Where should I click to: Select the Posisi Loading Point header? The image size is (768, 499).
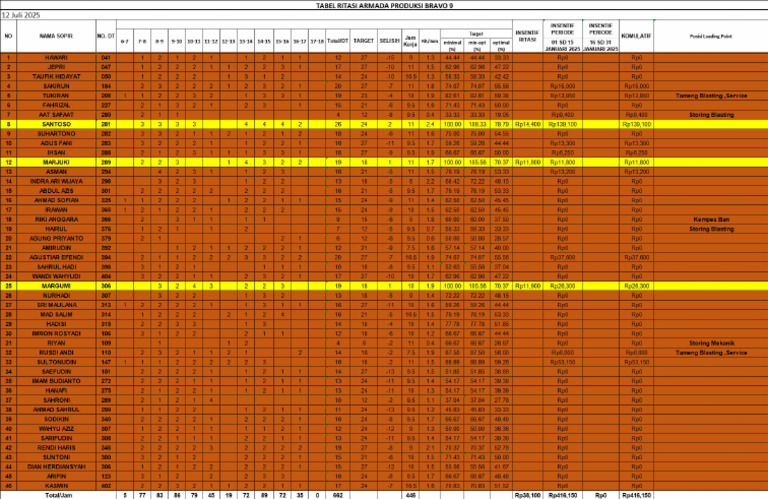click(x=711, y=36)
